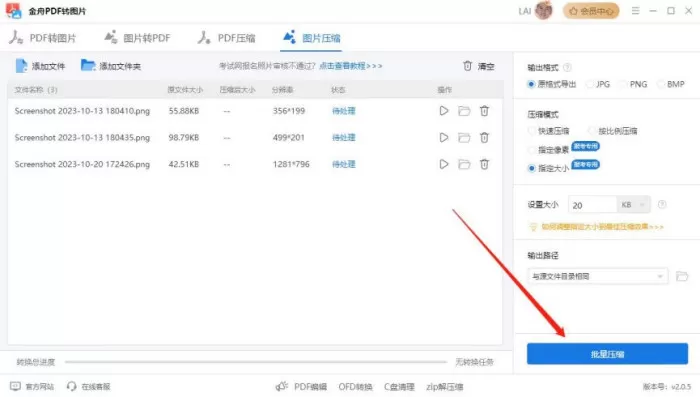The height and width of the screenshot is (397, 700).
Task: Delete Screenshot 2023-10-13 180435.png from list
Action: (484, 138)
